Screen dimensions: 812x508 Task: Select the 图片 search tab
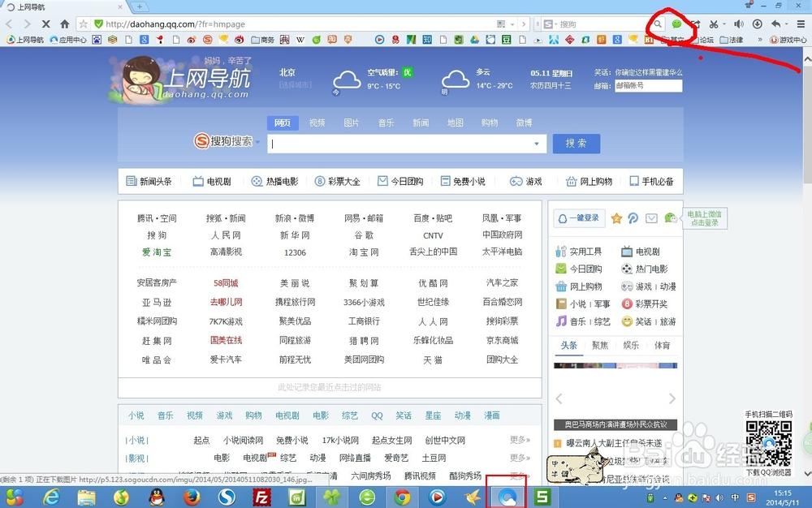click(352, 123)
